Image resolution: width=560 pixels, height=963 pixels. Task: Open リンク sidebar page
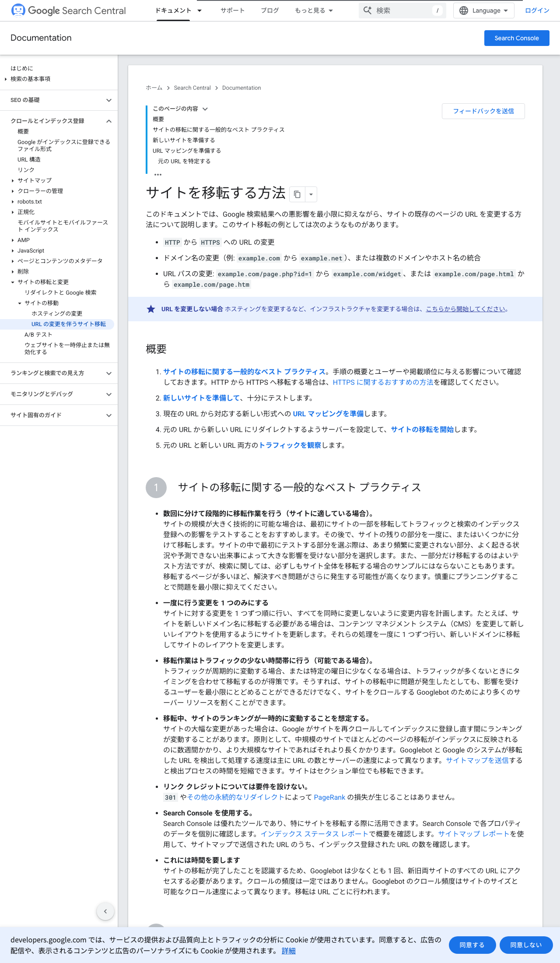click(26, 170)
